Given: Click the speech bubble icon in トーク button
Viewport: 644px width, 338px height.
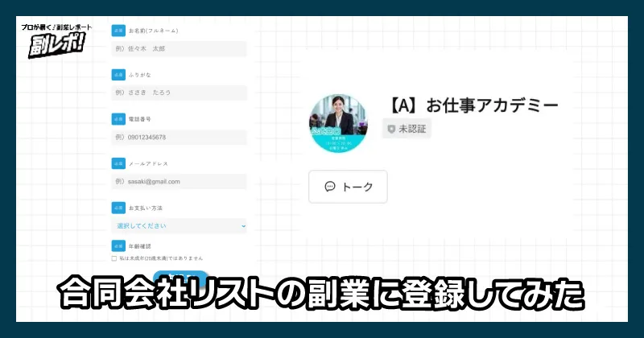Looking at the screenshot, I should point(330,187).
